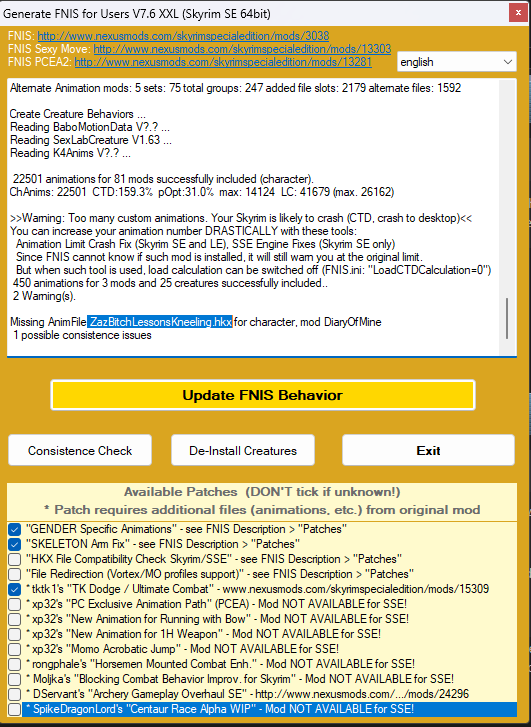
Task: Click 'Patch requires additional files' note text
Action: point(262,510)
